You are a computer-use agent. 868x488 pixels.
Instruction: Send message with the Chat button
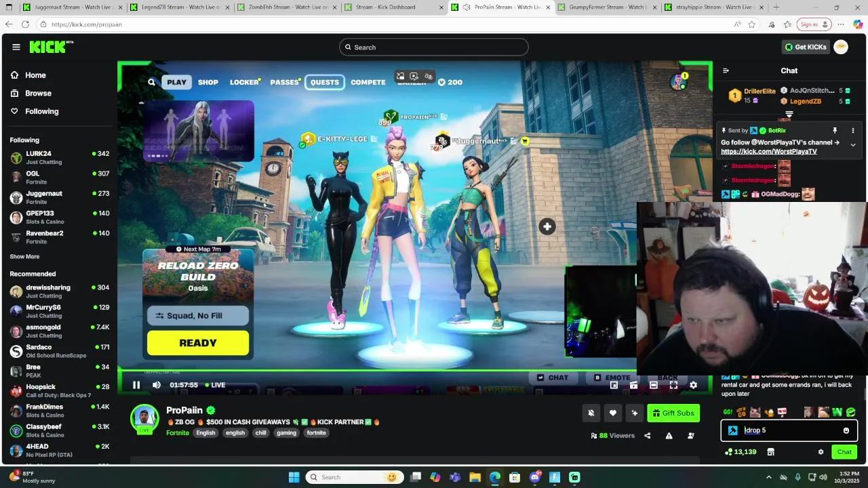[x=844, y=452]
